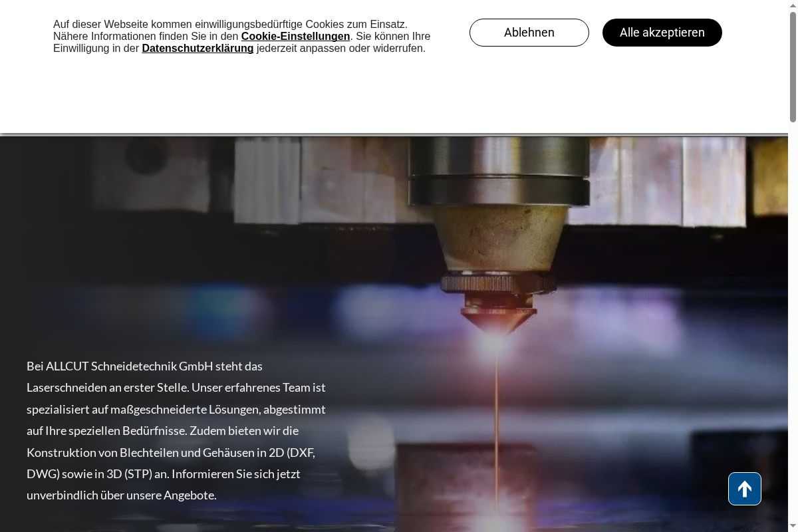Click the scrollbar up arrow
The image size is (798, 532).
click(793, 5)
